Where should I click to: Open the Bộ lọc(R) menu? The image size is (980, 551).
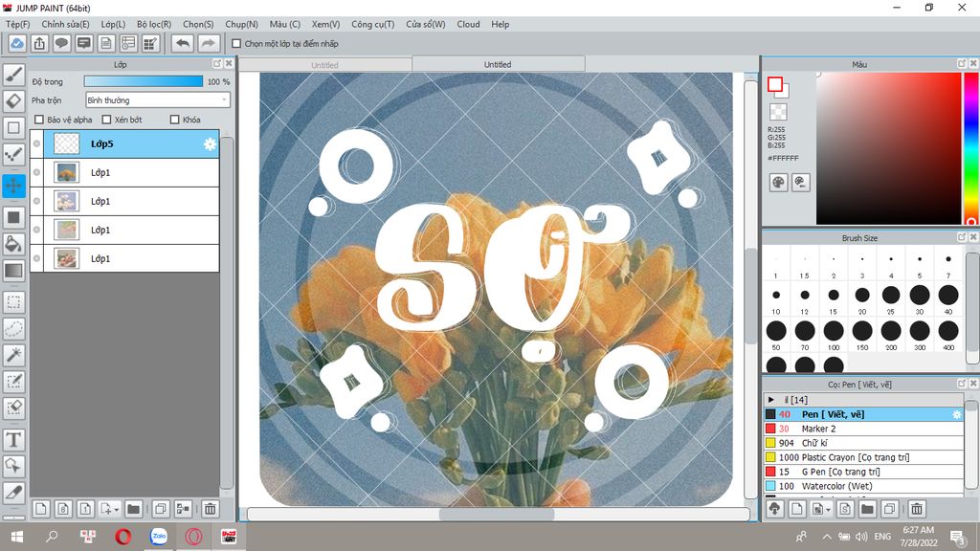click(x=154, y=24)
